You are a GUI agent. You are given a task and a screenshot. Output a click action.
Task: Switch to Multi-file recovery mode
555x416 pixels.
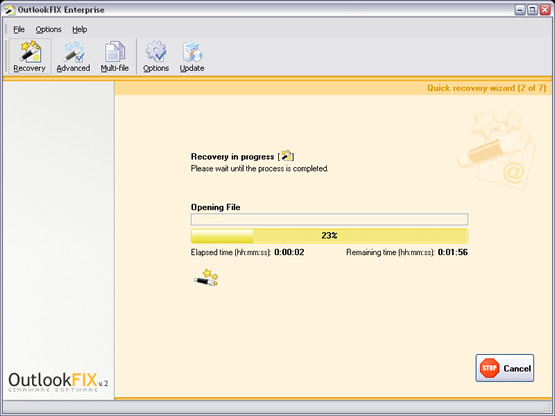click(x=115, y=56)
